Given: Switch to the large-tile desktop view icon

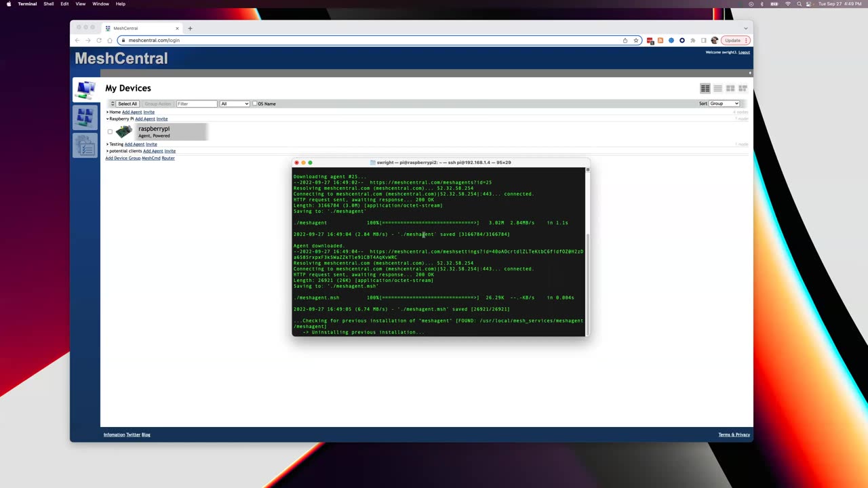Looking at the screenshot, I should point(730,88).
